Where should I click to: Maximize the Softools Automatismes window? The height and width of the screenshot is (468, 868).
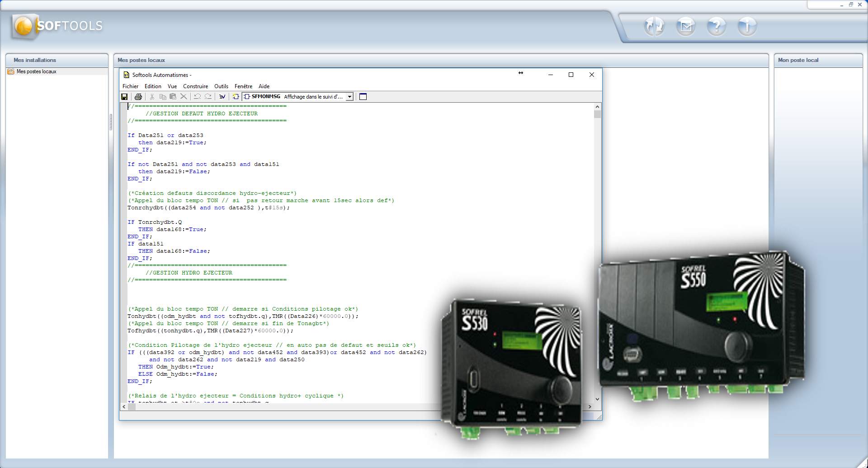(571, 75)
